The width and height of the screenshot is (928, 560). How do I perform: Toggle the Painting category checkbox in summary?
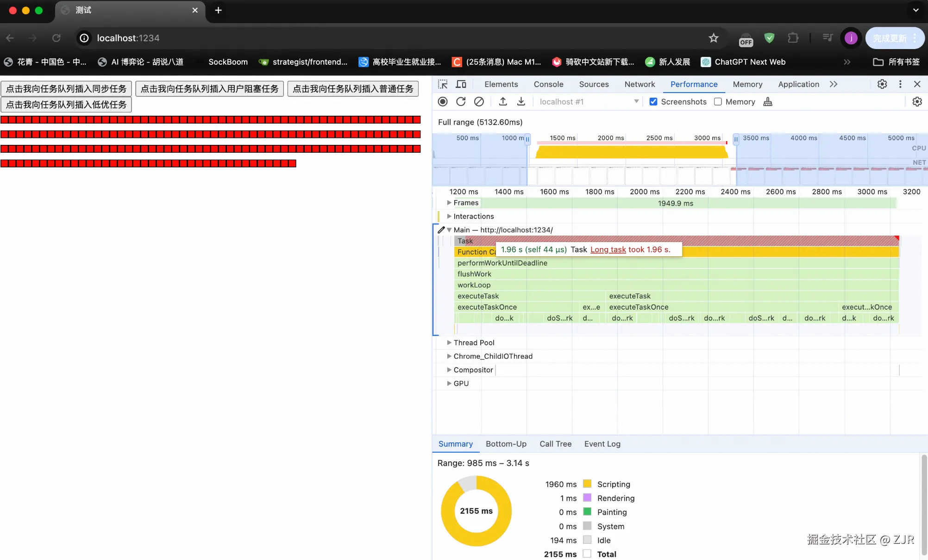587,512
